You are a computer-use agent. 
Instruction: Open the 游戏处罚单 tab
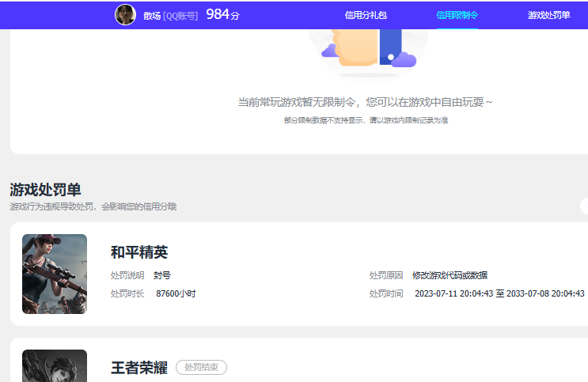click(548, 15)
